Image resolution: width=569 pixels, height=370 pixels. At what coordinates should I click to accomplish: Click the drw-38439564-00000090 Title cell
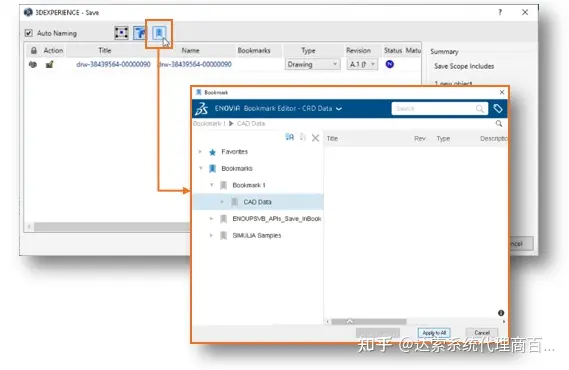coord(113,64)
